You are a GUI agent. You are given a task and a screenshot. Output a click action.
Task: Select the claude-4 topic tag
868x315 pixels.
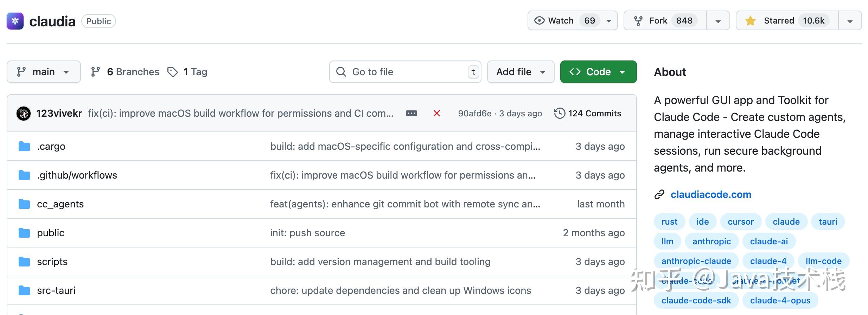tap(768, 261)
